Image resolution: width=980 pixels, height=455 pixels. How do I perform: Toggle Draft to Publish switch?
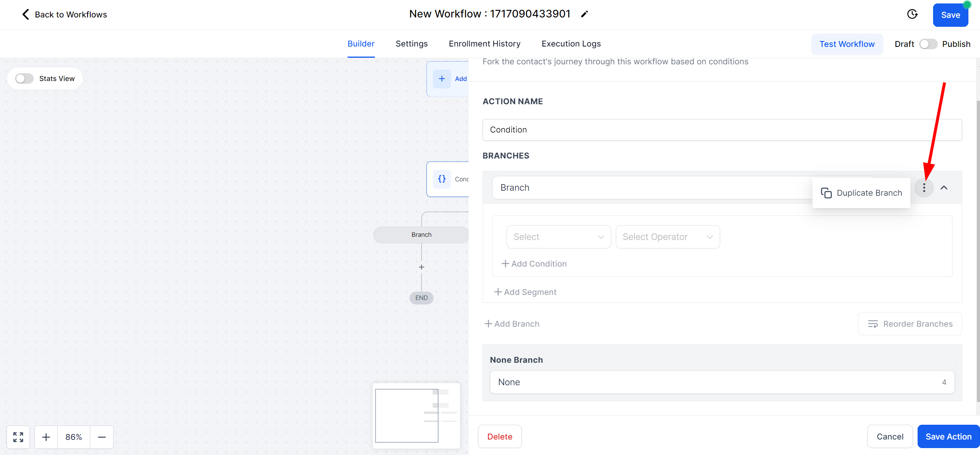(x=928, y=44)
